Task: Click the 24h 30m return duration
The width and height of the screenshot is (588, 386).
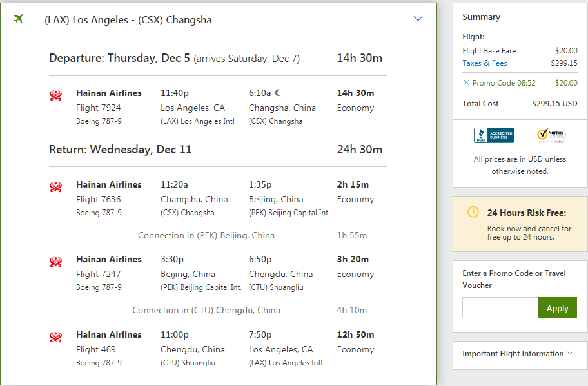Action: pos(359,150)
